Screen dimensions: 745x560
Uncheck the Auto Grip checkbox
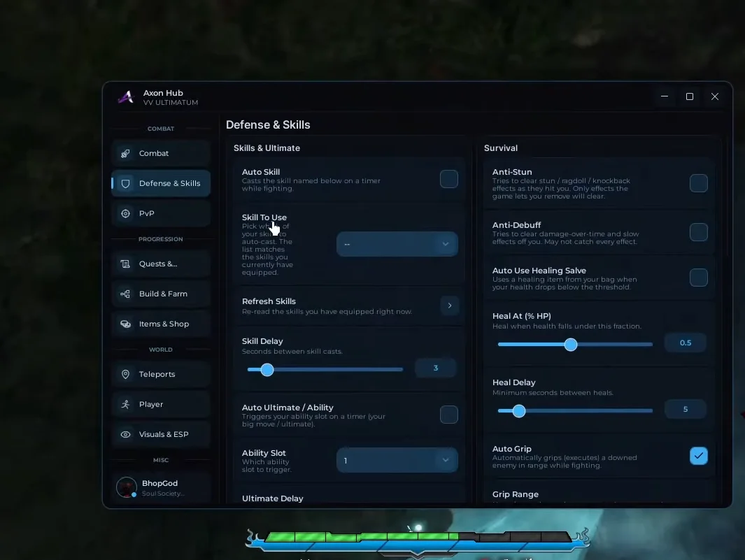(x=698, y=456)
